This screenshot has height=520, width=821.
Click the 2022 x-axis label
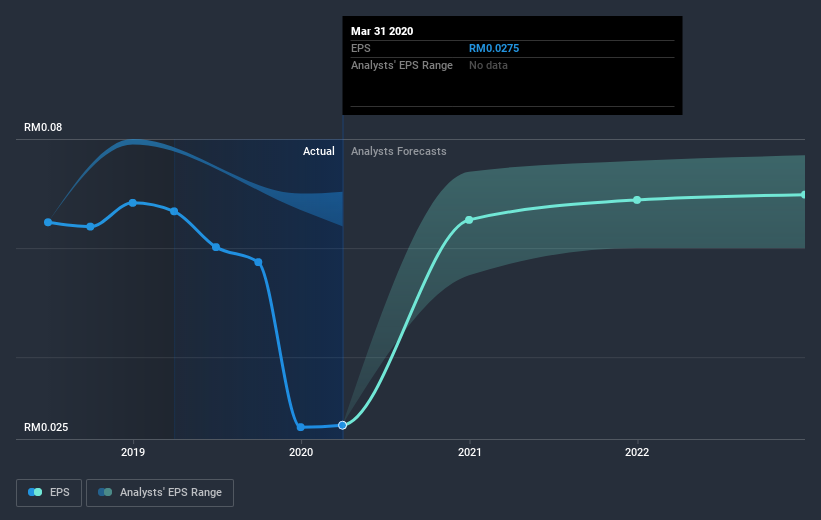pyautogui.click(x=637, y=452)
